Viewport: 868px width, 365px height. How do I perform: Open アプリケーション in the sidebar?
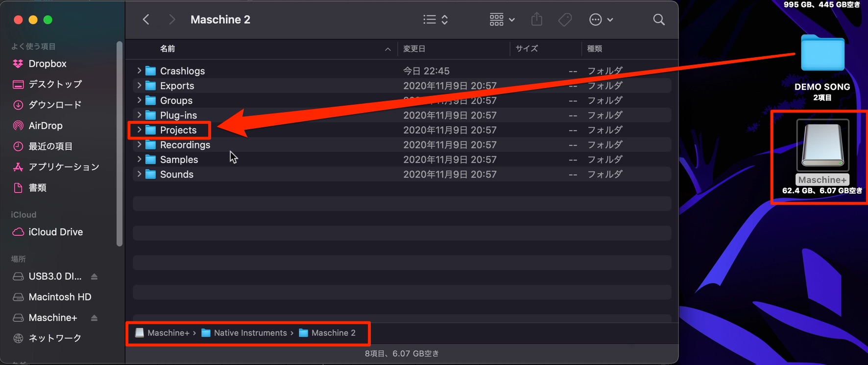pos(55,167)
